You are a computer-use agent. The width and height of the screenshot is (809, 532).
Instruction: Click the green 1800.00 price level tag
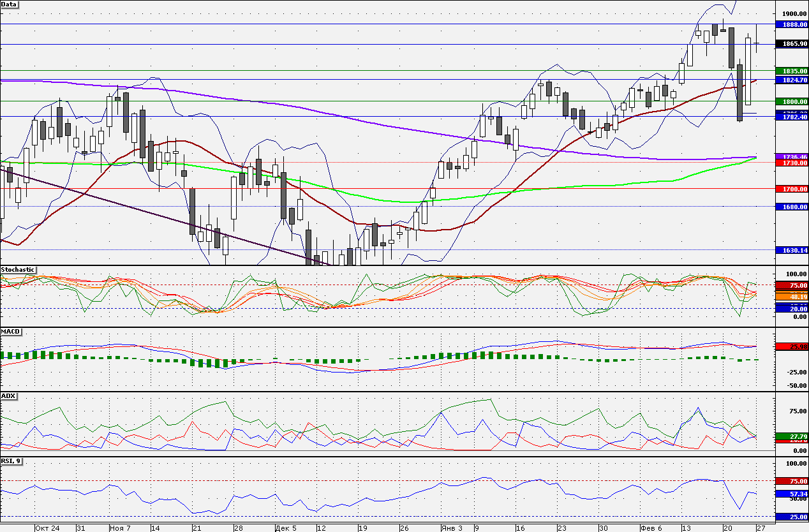792,101
